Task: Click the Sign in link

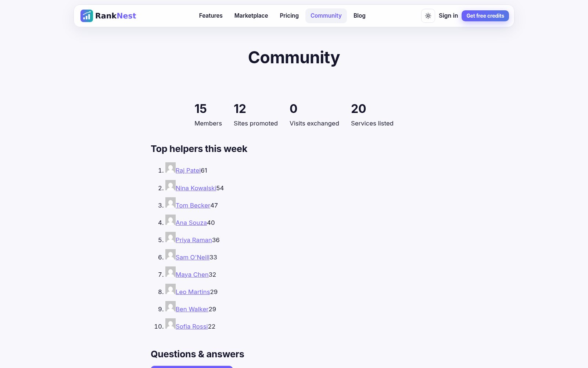Action: (448, 15)
